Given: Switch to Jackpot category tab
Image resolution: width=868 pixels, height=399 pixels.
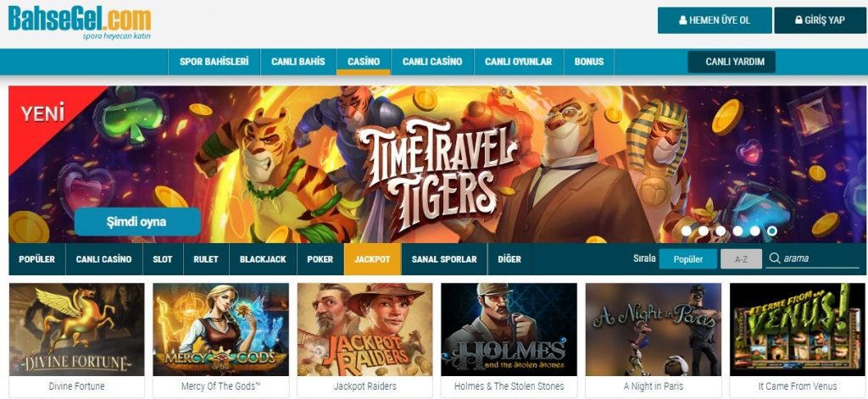Looking at the screenshot, I should (372, 259).
